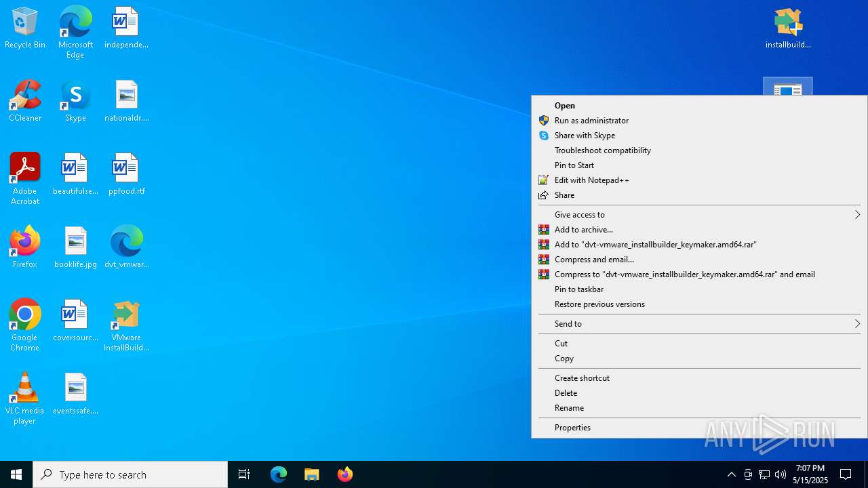Image resolution: width=868 pixels, height=488 pixels.
Task: Select the coversourc... Word document
Action: [x=75, y=321]
